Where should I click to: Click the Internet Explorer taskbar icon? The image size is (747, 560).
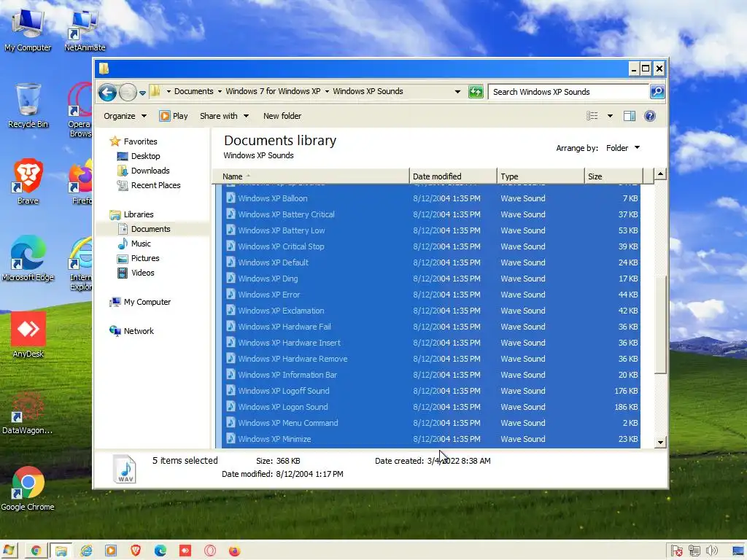[x=86, y=551]
